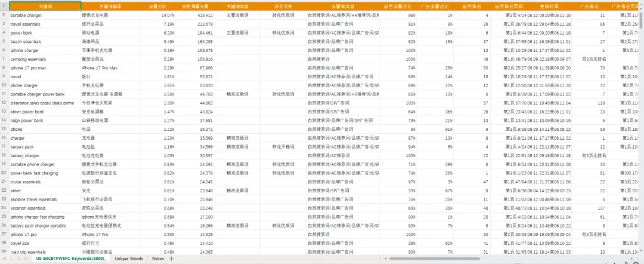
Task: Select the 关键词 header cell
Action: (45, 7)
